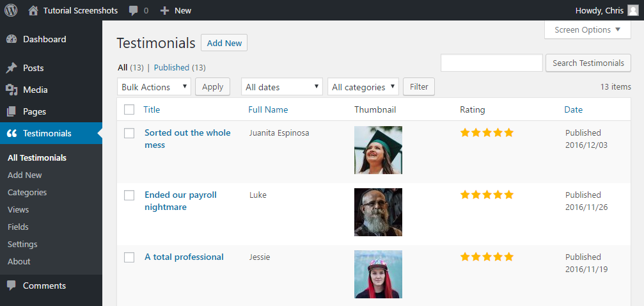Screen dimensions: 644x306
Task: Click the Apply button
Action: tap(212, 87)
